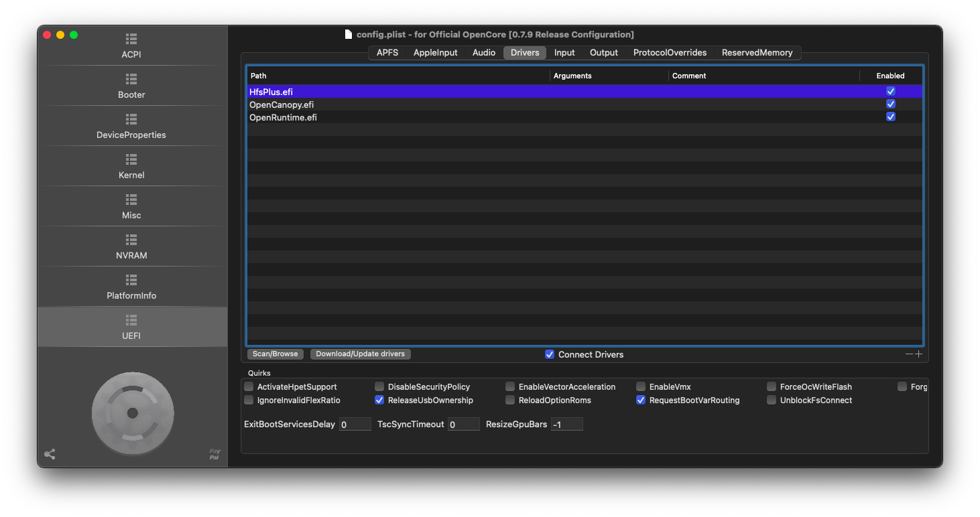Click the share icon at bottom left
Viewport: 980px width, 517px height.
point(50,454)
